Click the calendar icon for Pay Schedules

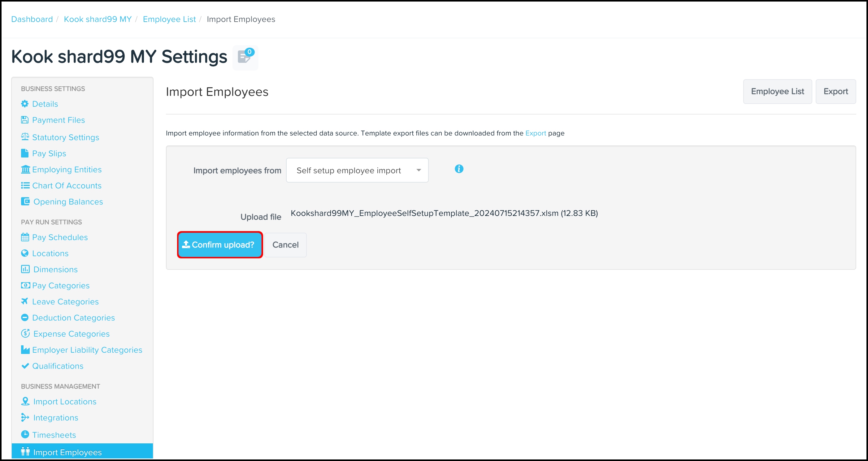pyautogui.click(x=25, y=237)
